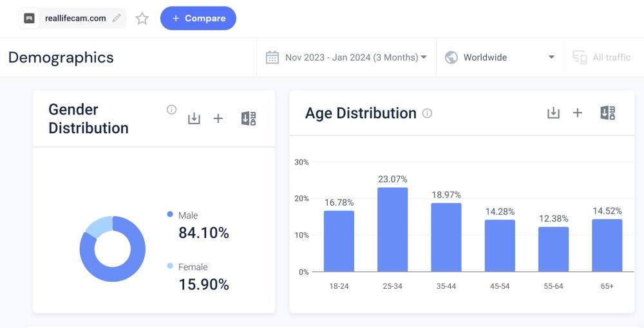Click the 25-34 age group bar
The width and height of the screenshot is (644, 328).
pyautogui.click(x=392, y=229)
